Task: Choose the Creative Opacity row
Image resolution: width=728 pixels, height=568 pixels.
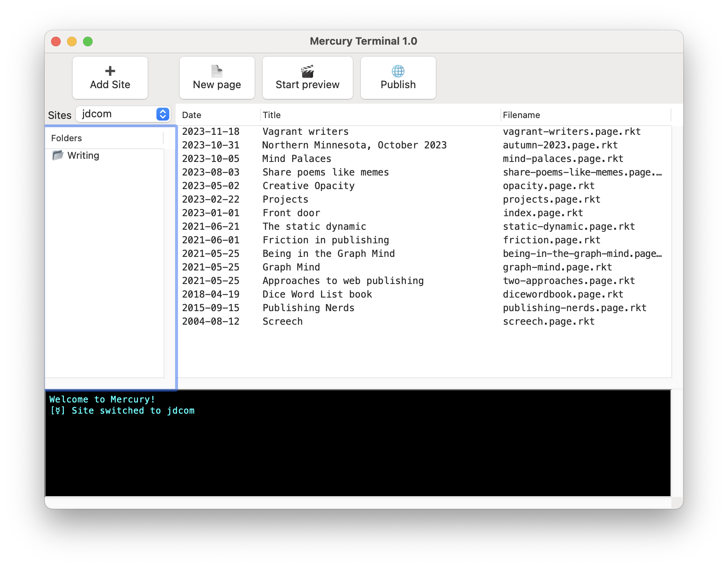Action: 308,186
